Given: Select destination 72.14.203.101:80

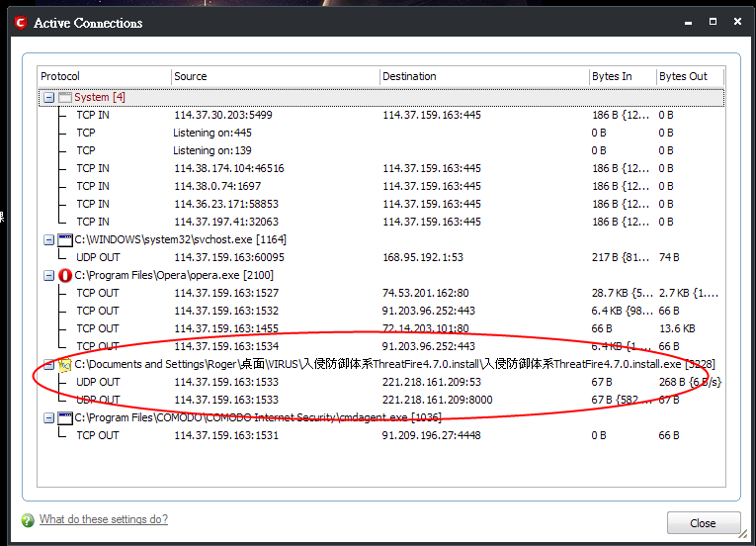Looking at the screenshot, I should click(x=426, y=329).
